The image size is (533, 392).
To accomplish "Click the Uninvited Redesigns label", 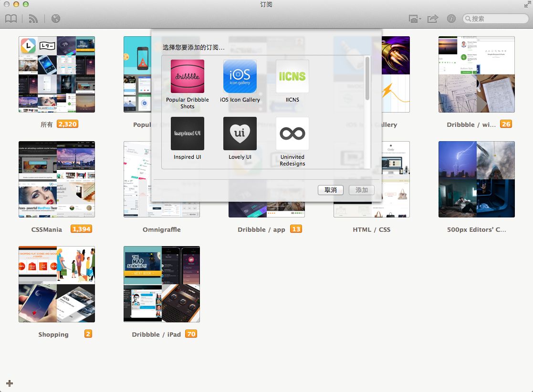I will click(293, 160).
